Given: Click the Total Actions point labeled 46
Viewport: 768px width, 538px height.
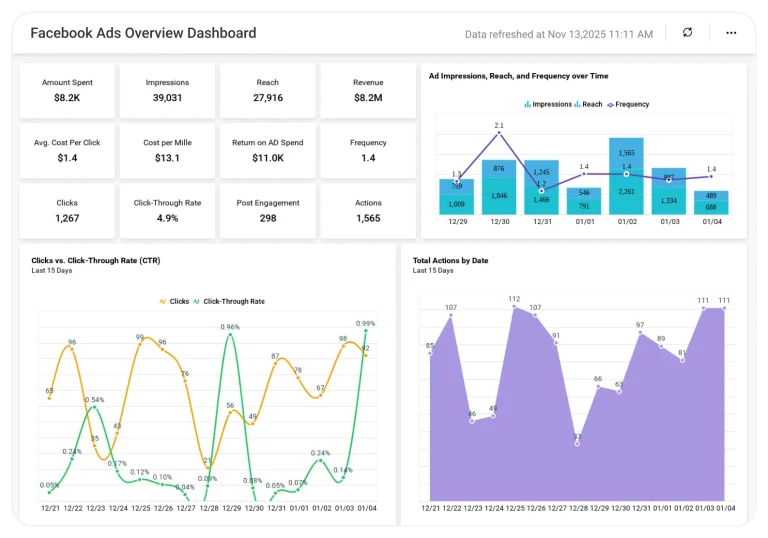Looking at the screenshot, I should click(x=472, y=421).
